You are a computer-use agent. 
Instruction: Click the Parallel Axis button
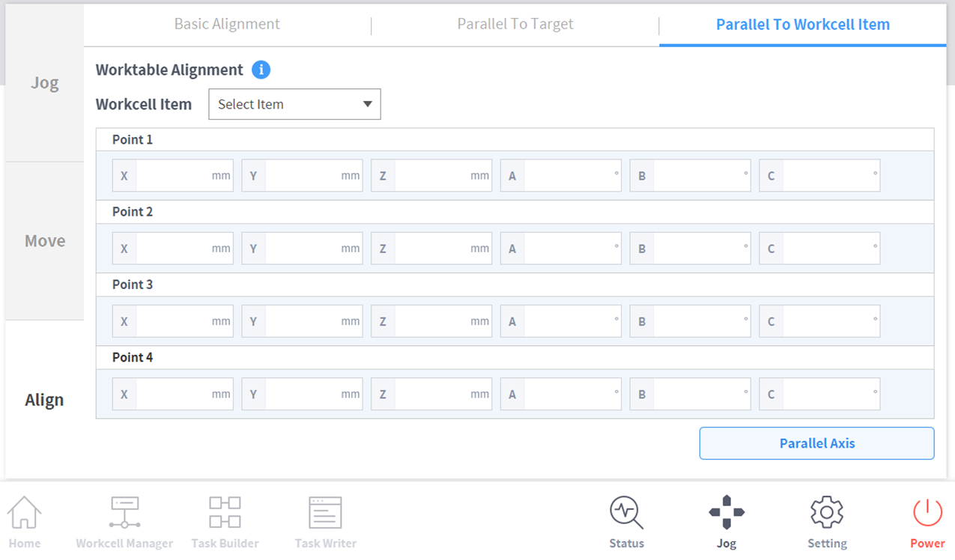click(x=816, y=443)
